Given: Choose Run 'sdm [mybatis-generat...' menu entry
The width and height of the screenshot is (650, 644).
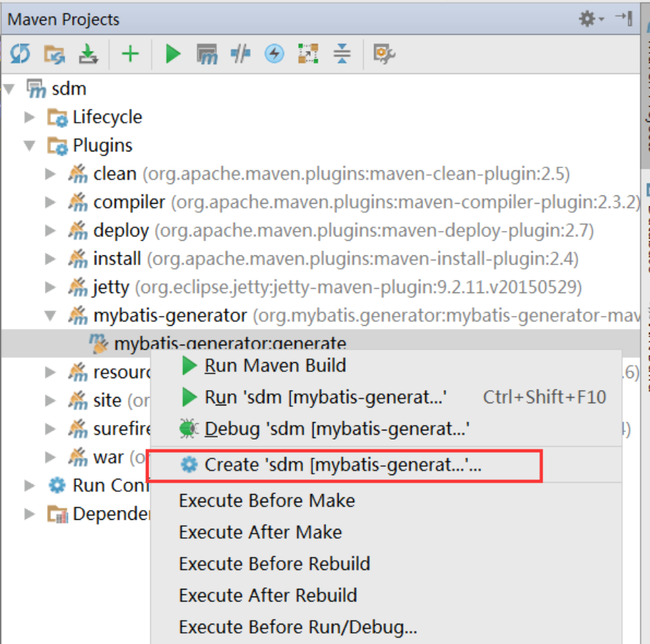Looking at the screenshot, I should (386, 397).
